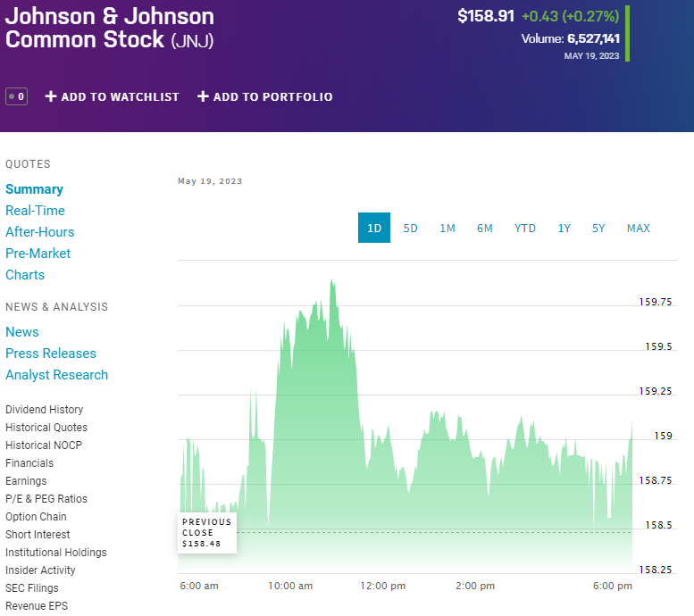Open Pre-Market quotes page
The image size is (694, 616).
(x=38, y=254)
